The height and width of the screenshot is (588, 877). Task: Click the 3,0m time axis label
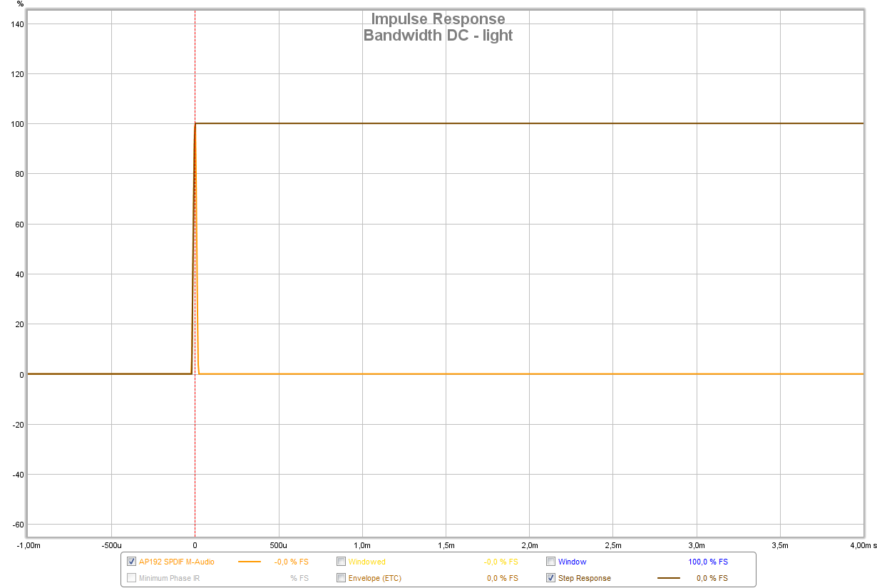point(696,545)
